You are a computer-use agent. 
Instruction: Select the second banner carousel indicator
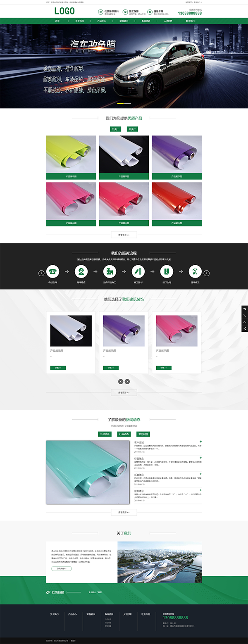point(128,103)
